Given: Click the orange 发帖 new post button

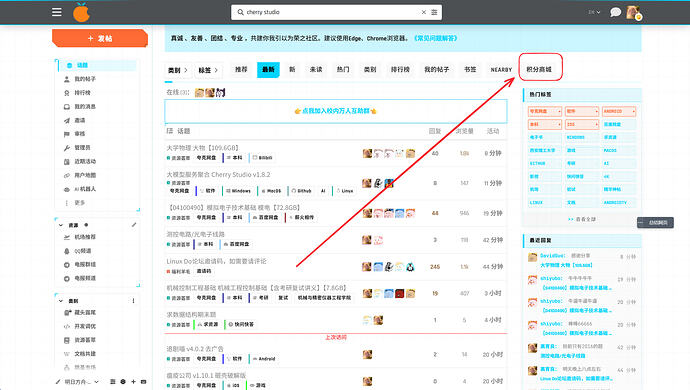Looking at the screenshot, I should click(x=100, y=38).
